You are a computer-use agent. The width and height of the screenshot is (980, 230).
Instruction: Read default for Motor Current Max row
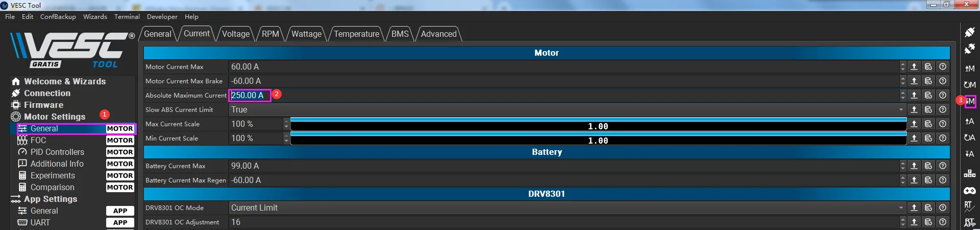[928, 66]
